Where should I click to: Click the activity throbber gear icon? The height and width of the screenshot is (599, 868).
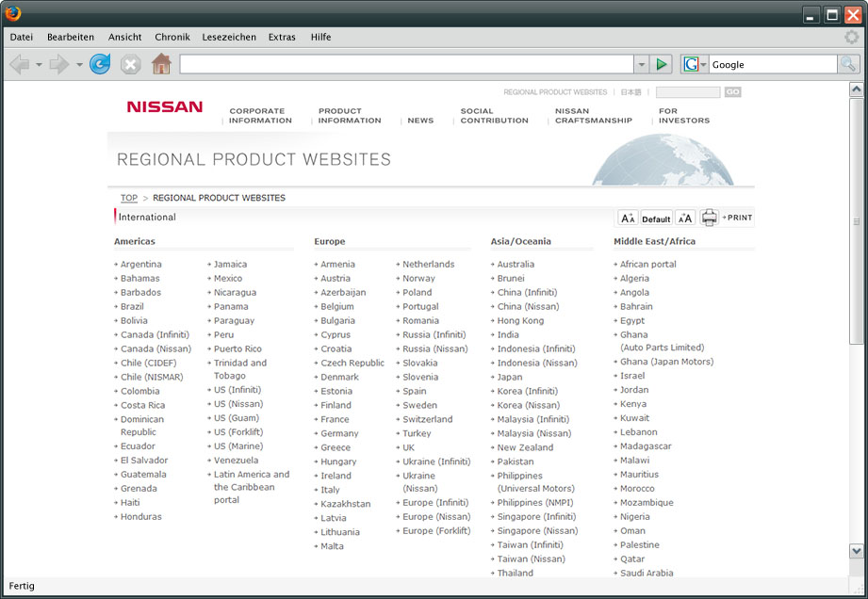pos(851,37)
